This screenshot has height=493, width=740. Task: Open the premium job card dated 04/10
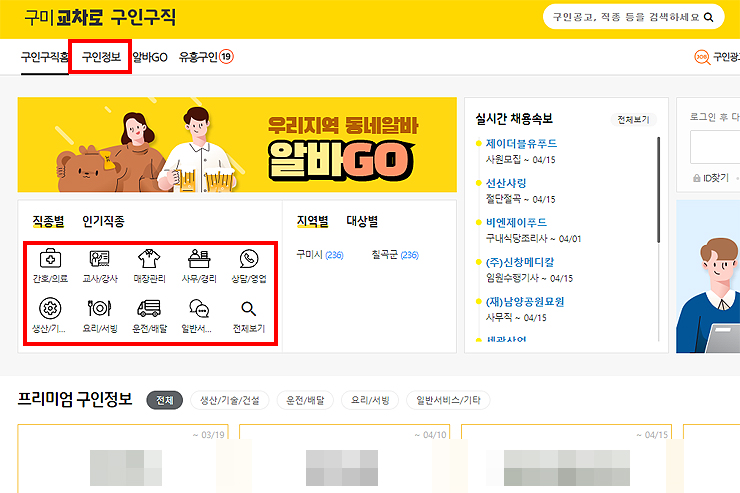[345, 459]
